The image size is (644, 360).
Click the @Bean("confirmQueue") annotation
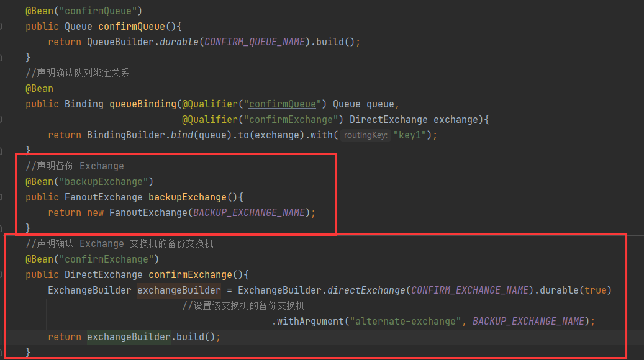[x=84, y=11]
